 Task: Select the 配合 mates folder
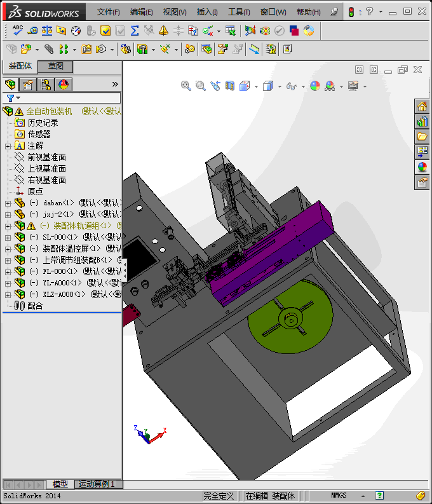[x=35, y=306]
